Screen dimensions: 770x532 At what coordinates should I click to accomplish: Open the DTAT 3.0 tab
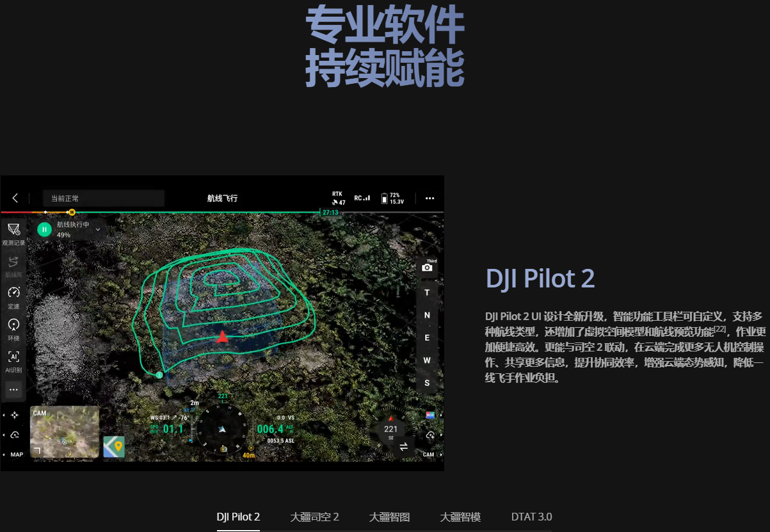[x=531, y=517]
